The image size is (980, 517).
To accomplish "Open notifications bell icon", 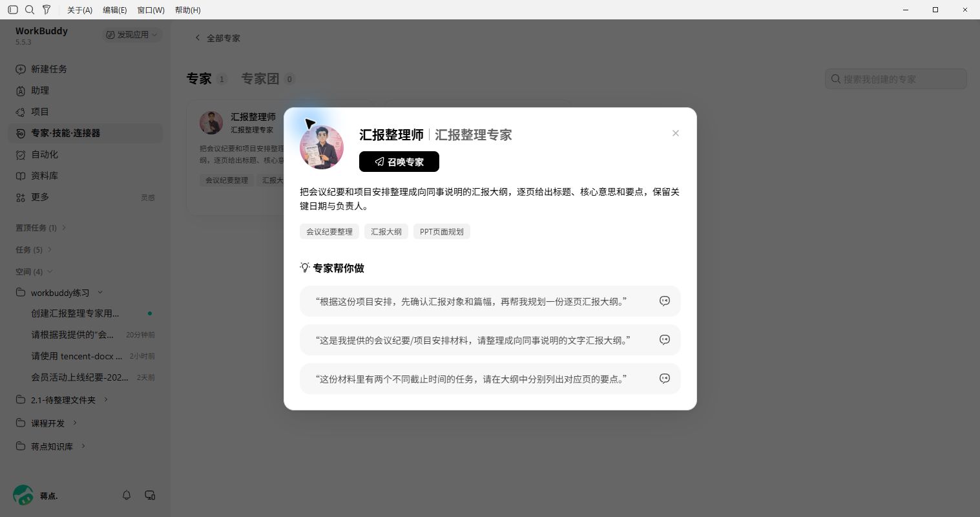I will pos(127,495).
